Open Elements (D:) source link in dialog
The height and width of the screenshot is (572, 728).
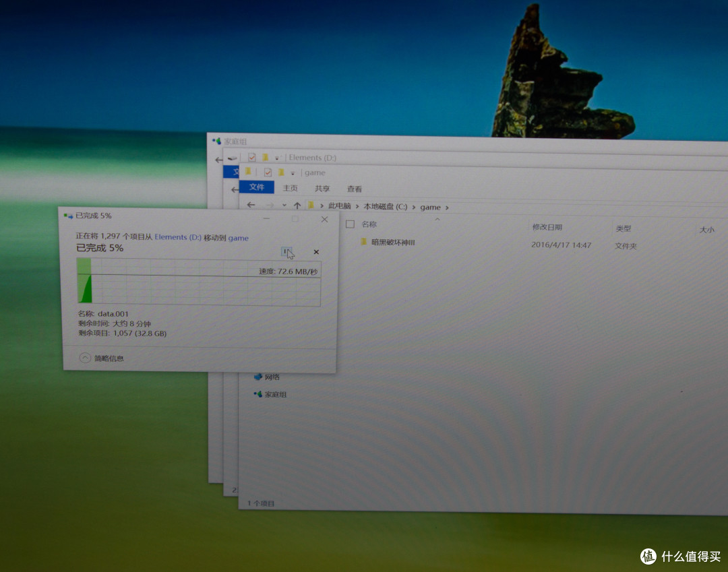pyautogui.click(x=178, y=237)
